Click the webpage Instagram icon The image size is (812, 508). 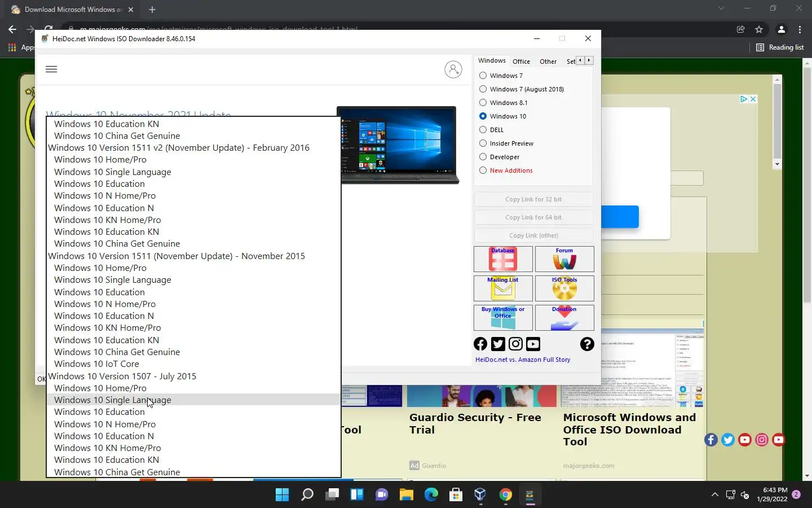(x=762, y=440)
